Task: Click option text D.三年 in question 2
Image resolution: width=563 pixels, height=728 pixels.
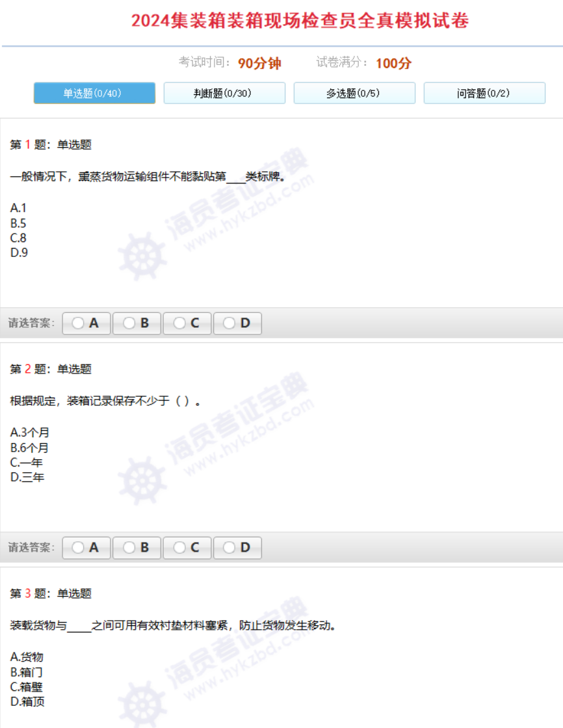Action: click(x=27, y=478)
